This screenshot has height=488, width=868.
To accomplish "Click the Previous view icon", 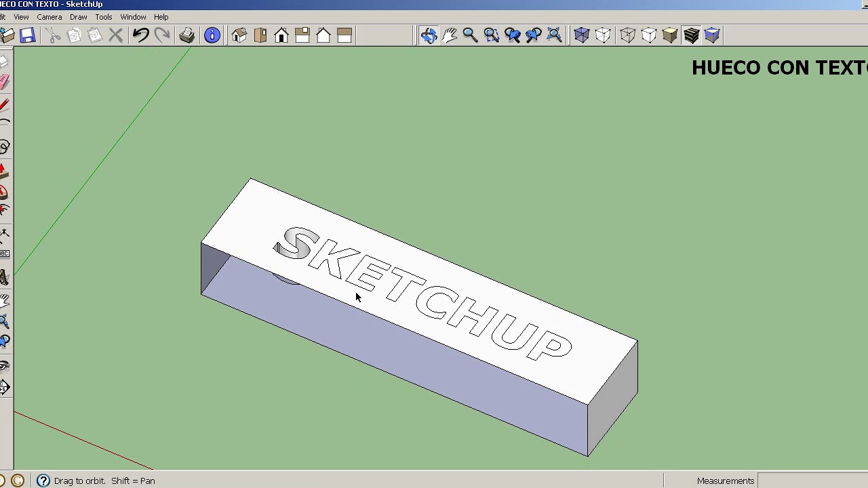I will (x=513, y=35).
